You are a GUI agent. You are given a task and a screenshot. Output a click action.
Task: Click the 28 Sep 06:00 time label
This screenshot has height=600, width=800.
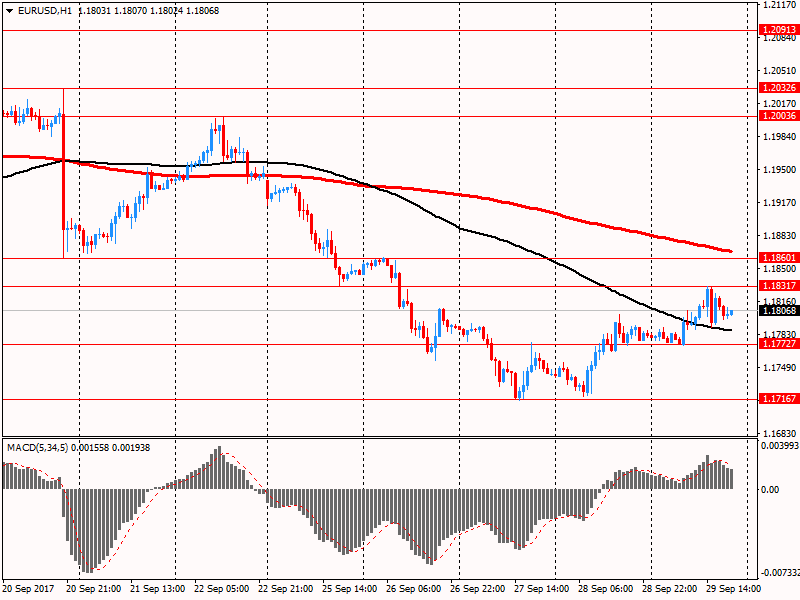606,589
